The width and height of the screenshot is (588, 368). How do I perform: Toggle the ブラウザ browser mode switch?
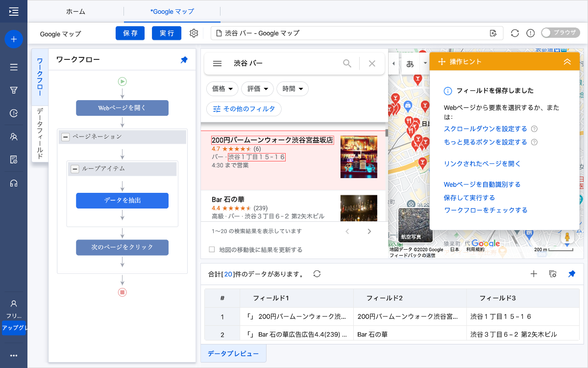[560, 33]
